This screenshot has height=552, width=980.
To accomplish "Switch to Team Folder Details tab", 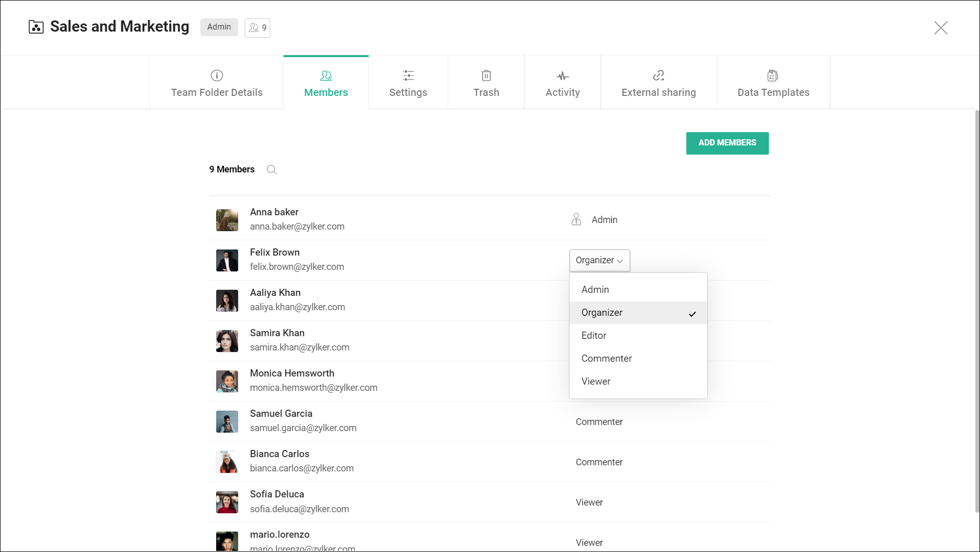I will [x=217, y=83].
